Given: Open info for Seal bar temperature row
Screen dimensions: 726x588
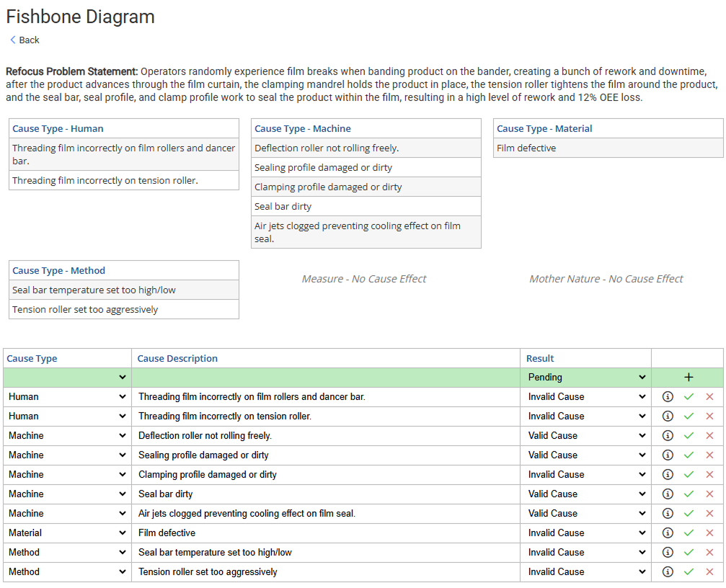Looking at the screenshot, I should point(668,553).
